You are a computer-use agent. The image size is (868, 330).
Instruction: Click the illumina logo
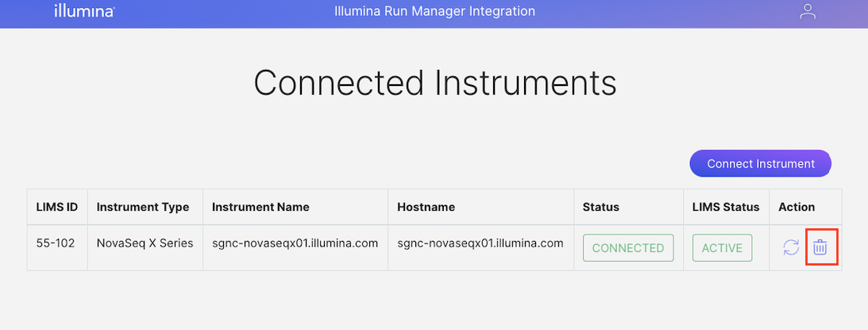tap(84, 12)
